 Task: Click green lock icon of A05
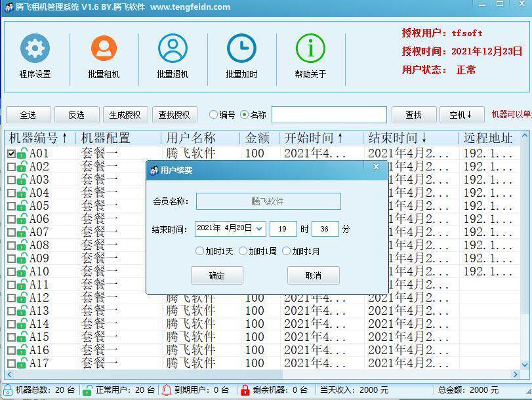coord(22,206)
